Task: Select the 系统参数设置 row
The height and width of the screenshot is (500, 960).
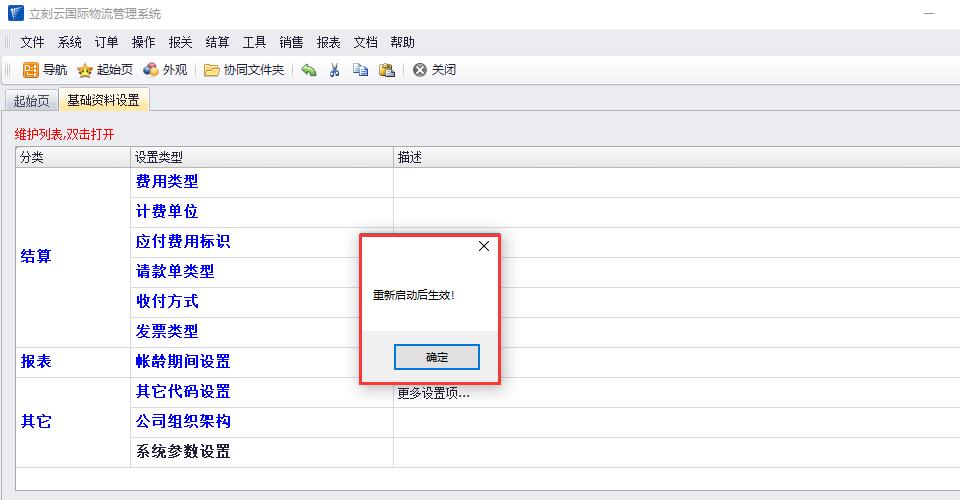Action: point(183,452)
